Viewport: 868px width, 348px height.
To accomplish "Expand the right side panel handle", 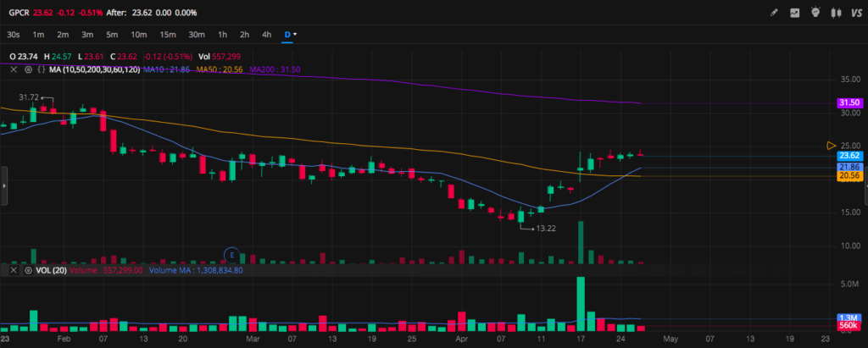I will 865,185.
